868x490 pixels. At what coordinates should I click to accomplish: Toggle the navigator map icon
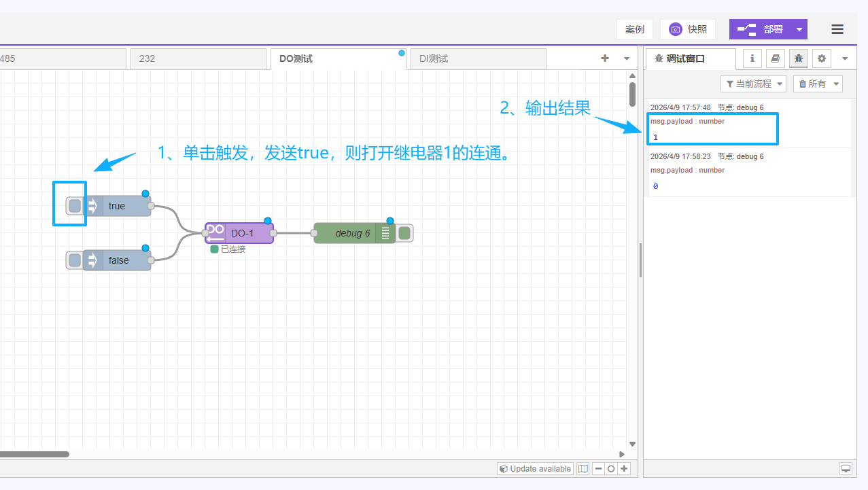click(x=583, y=469)
